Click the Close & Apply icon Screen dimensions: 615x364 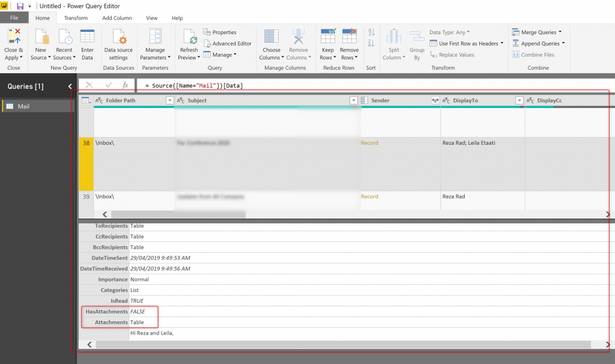13,37
